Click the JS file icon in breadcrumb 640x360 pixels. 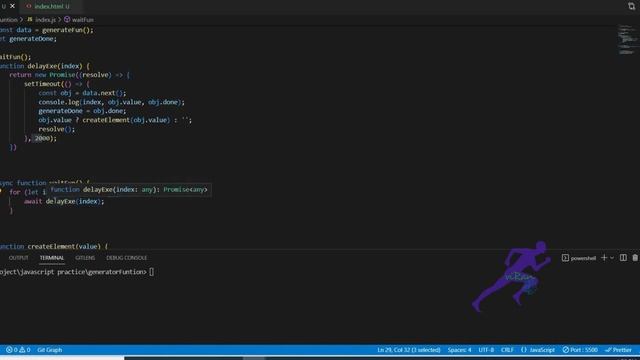coord(30,20)
